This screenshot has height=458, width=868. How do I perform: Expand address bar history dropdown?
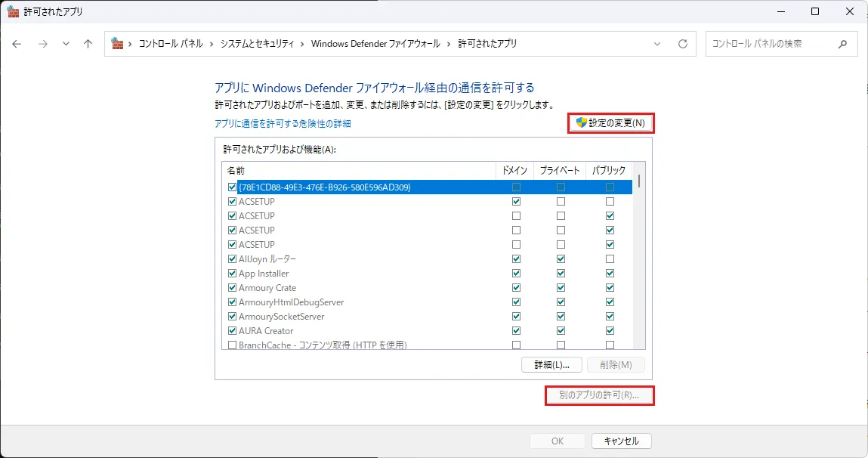pyautogui.click(x=657, y=44)
